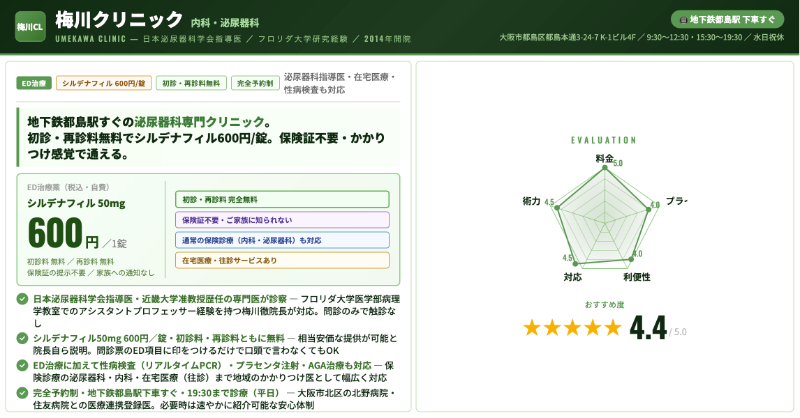Click the 梅川CL logo icon
The height and width of the screenshot is (418, 800).
click(x=29, y=26)
